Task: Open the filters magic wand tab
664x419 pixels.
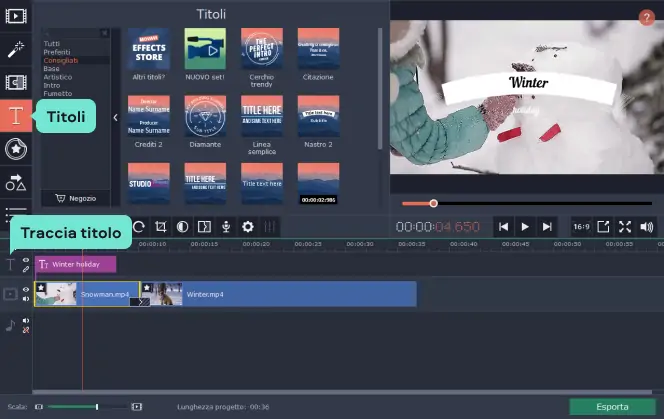Action: pos(16,49)
